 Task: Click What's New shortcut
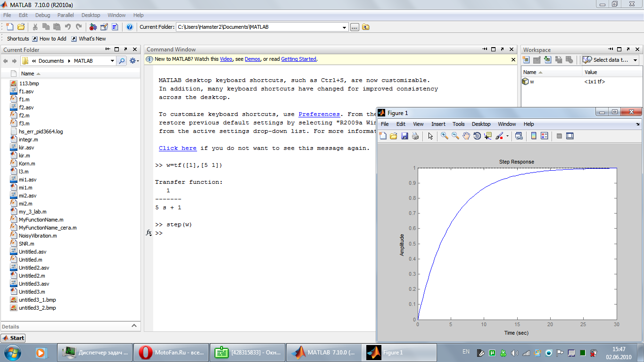pyautogui.click(x=89, y=39)
